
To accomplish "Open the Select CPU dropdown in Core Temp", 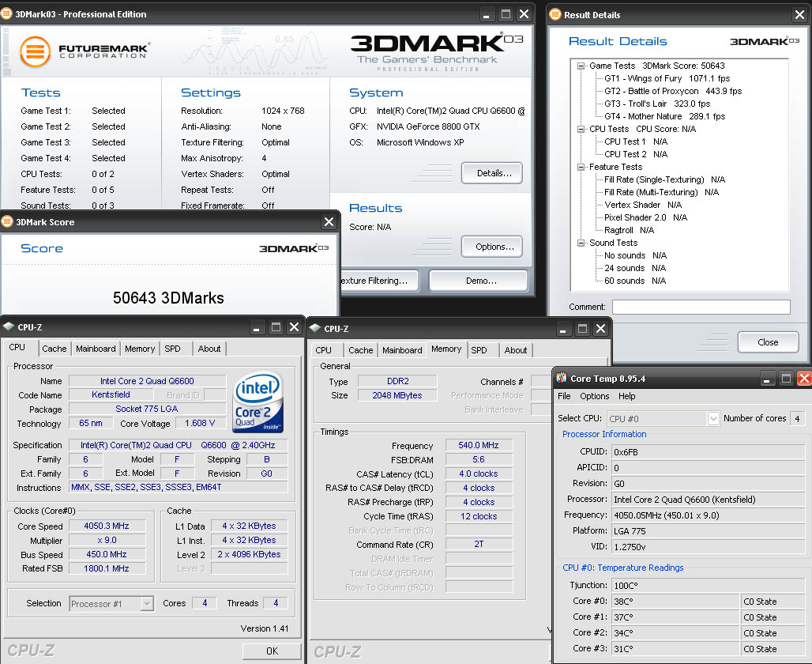I will (x=713, y=418).
